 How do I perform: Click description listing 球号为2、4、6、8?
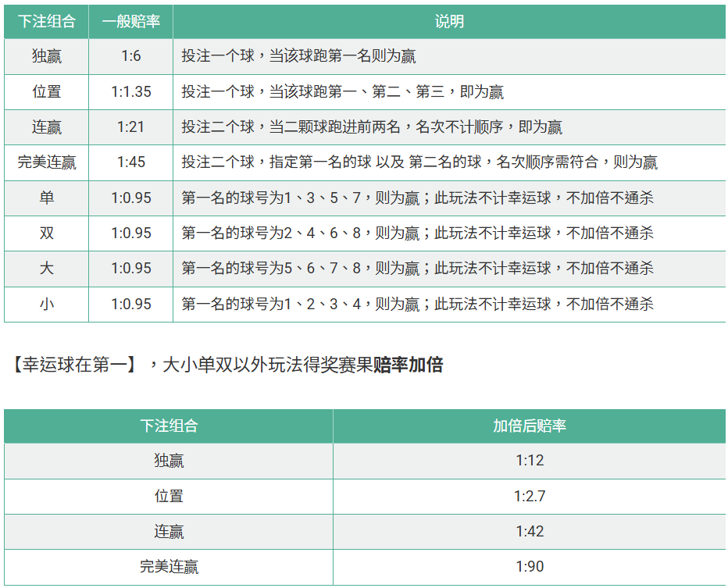pyautogui.click(x=417, y=233)
